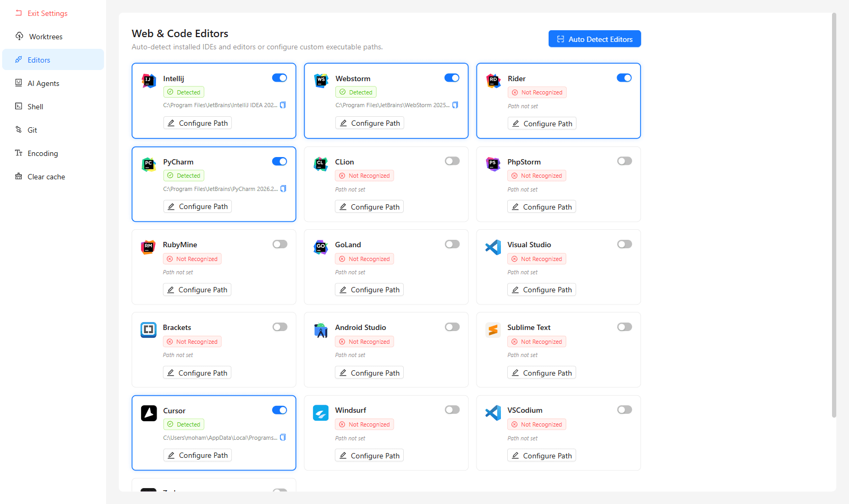This screenshot has width=849, height=504.
Task: Exit Settings from the sidebar
Action: point(53,13)
